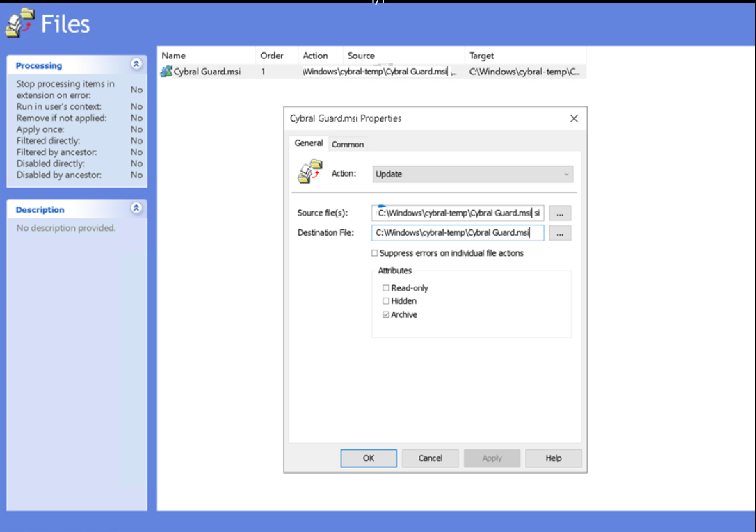Click into the Destination File text field
This screenshot has width=756, height=532.
point(458,233)
